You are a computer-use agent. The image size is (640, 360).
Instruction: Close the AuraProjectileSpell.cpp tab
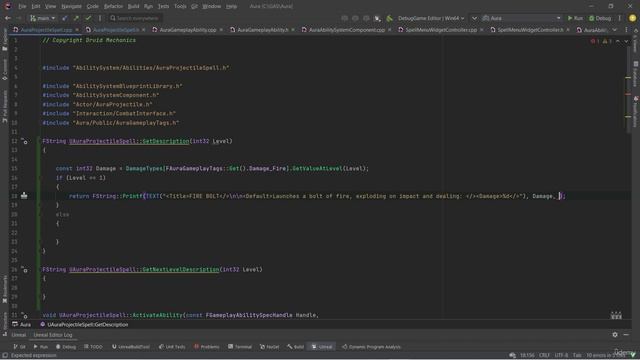pyautogui.click(x=77, y=30)
